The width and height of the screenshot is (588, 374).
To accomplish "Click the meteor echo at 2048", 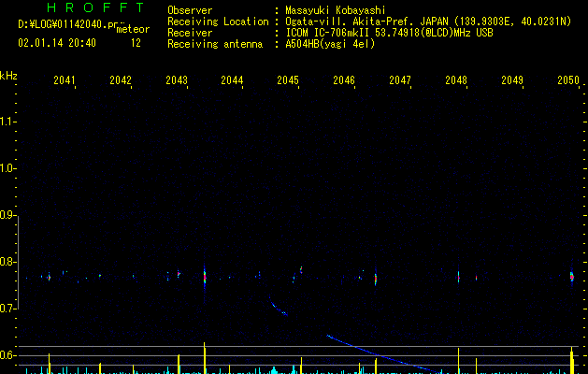I will [458, 278].
